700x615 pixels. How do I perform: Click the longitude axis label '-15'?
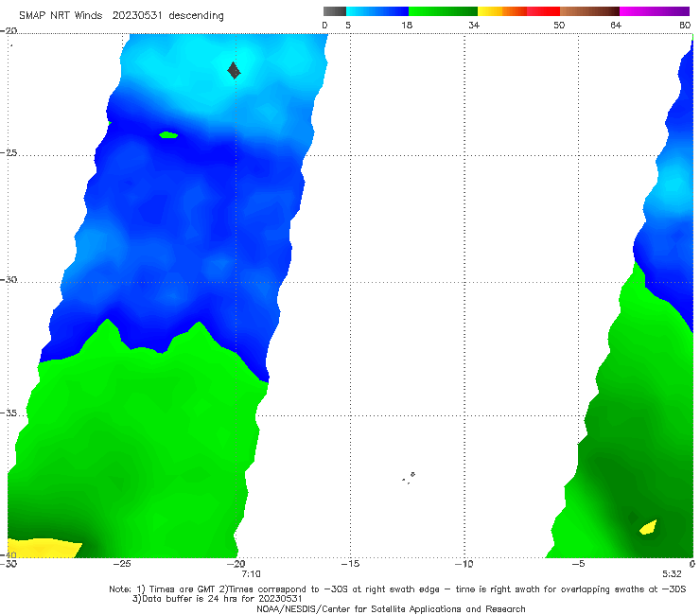tap(350, 564)
